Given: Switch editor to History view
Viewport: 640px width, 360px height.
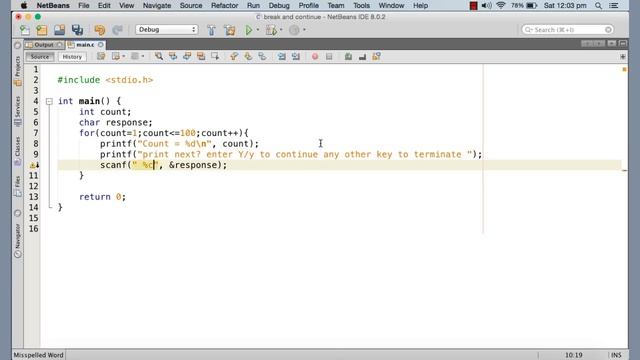Looking at the screenshot, I should tap(72, 57).
